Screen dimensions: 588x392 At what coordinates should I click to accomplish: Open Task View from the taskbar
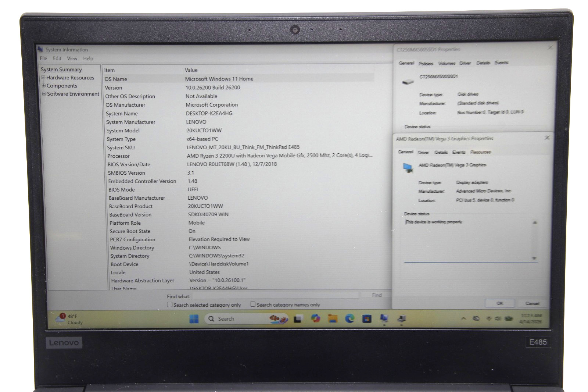coord(298,319)
